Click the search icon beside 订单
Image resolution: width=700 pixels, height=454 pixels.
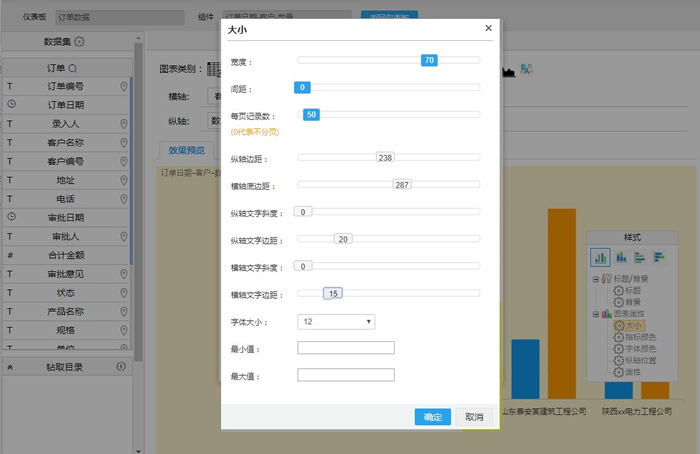[73, 68]
